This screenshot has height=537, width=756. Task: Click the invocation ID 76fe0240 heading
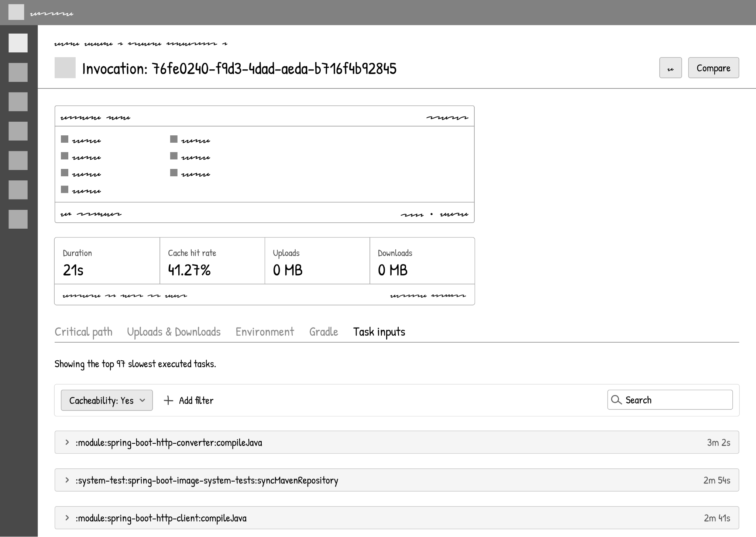pos(239,69)
